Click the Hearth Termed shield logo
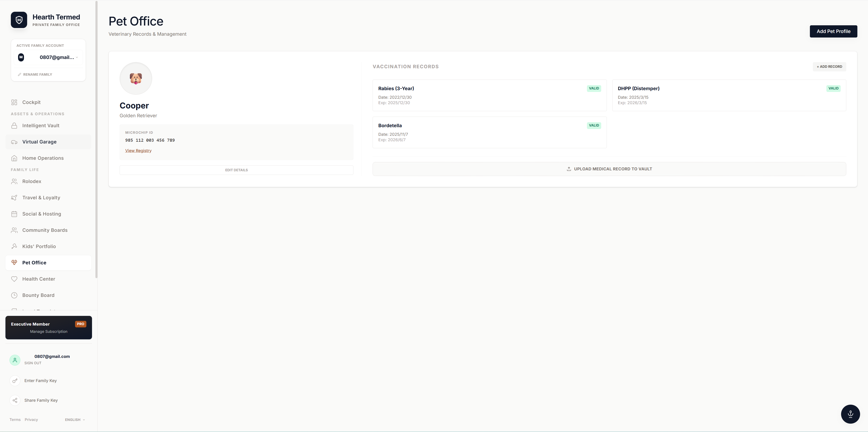The width and height of the screenshot is (868, 432). (19, 20)
